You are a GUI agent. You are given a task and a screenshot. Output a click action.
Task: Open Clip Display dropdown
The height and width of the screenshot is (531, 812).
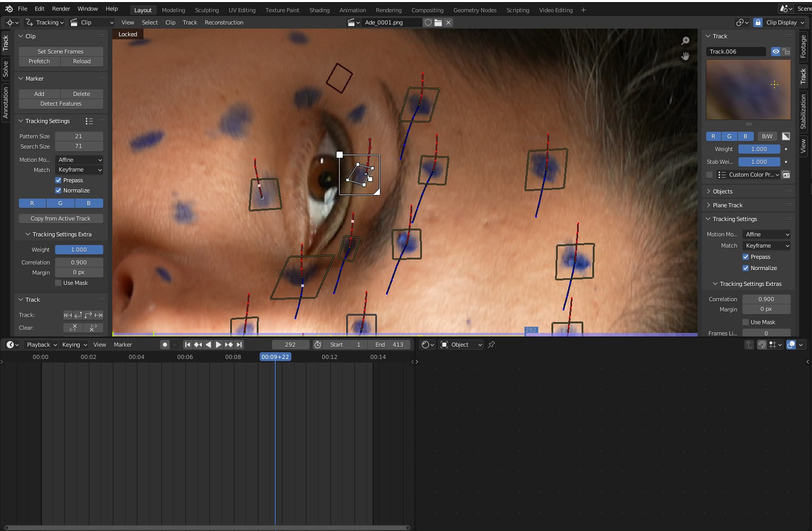tap(785, 22)
